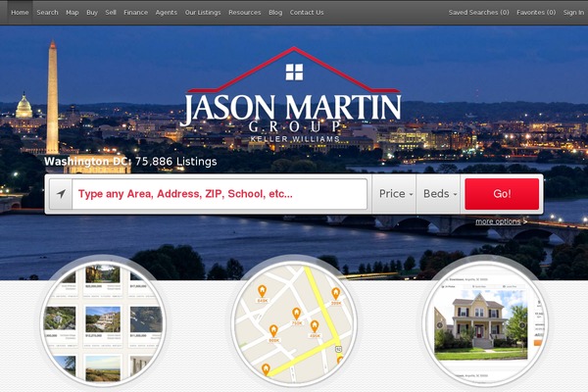This screenshot has width=588, height=392.
Task: Click the 750K map pin marker
Action: 296,316
